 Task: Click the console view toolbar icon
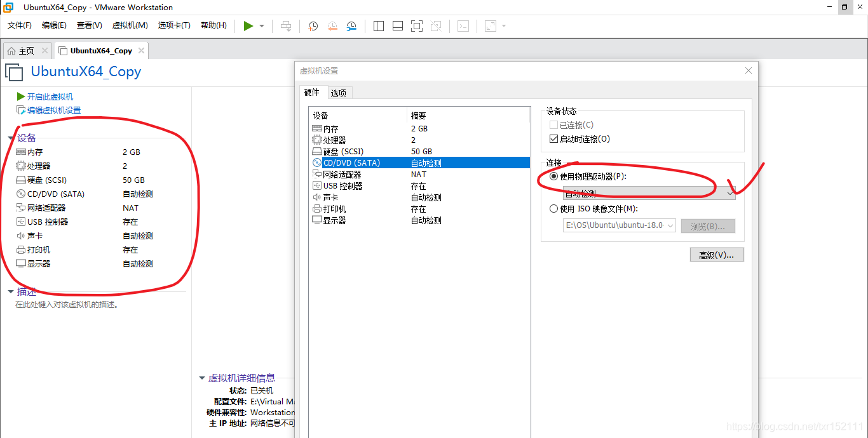coord(464,25)
